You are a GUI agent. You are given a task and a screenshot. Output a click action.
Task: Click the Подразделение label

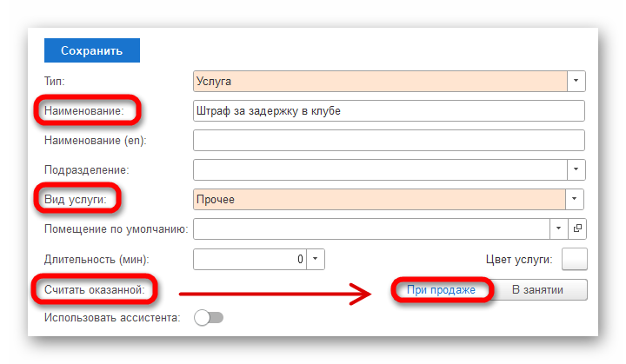(87, 170)
